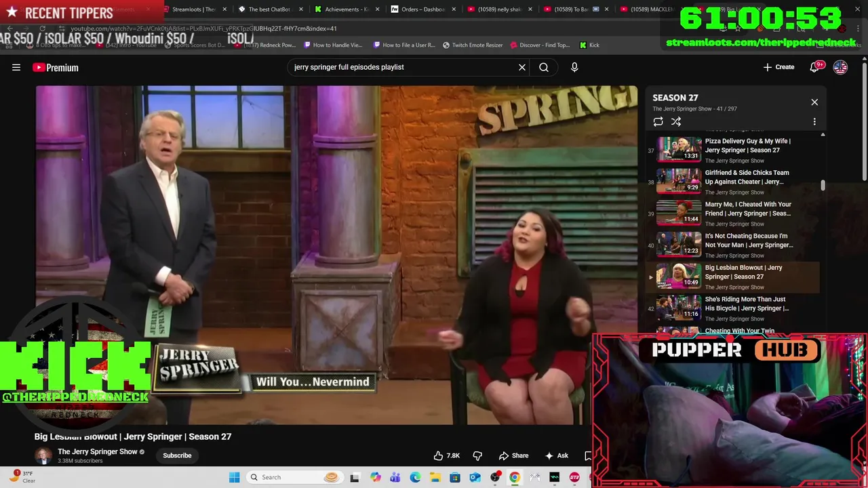This screenshot has width=868, height=488.
Task: Open How to Handle Vie... bookmark
Action: (x=333, y=45)
